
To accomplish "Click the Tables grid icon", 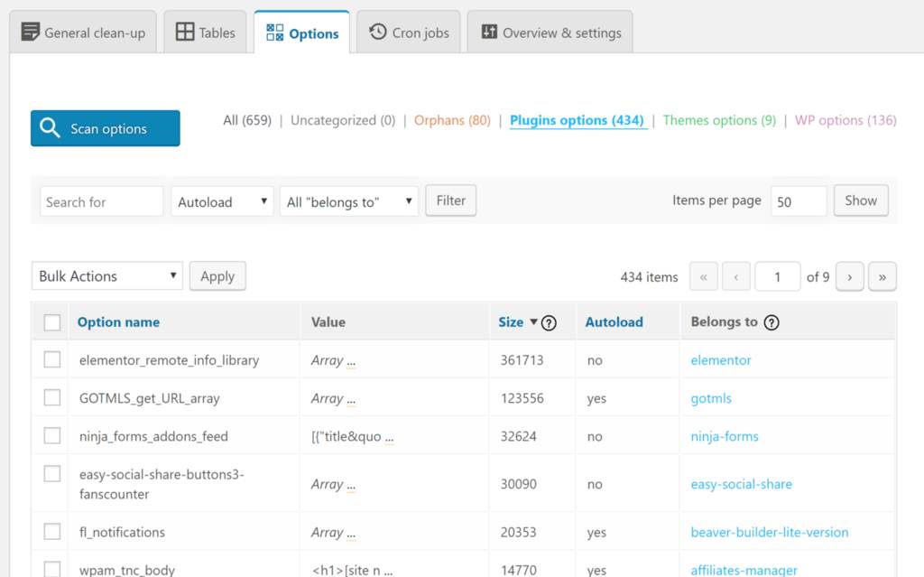I will click(185, 33).
